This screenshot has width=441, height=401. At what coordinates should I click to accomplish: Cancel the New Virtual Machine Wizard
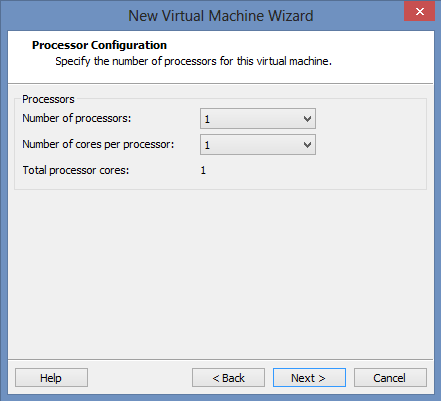[390, 378]
